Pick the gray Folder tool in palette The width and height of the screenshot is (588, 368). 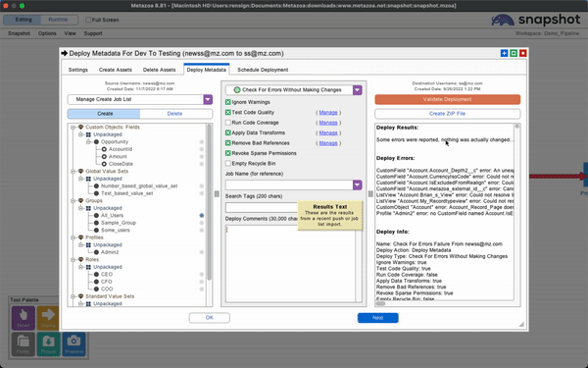(x=24, y=343)
